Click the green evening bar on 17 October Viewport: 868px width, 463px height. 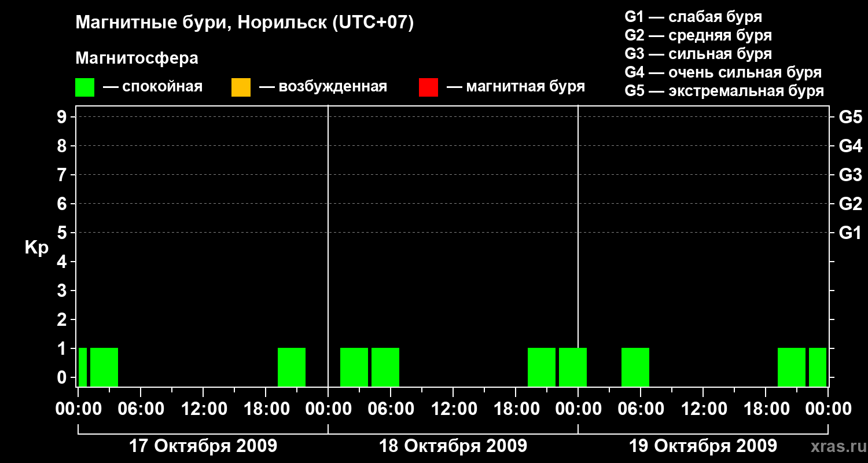pyautogui.click(x=292, y=367)
